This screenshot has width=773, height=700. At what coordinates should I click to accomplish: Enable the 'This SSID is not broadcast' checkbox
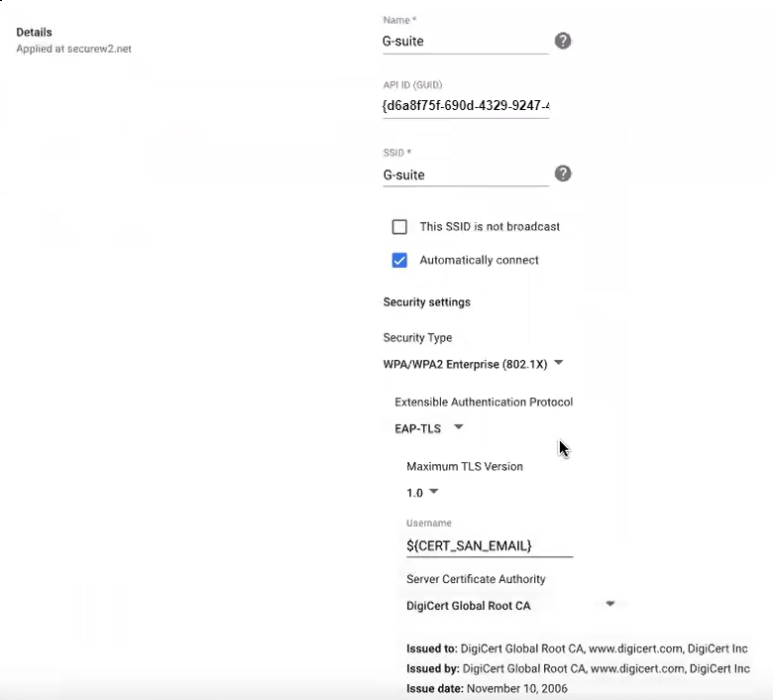(x=399, y=227)
